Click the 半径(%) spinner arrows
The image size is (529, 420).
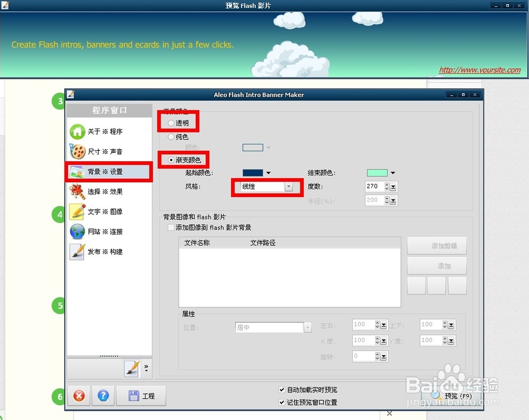point(387,200)
